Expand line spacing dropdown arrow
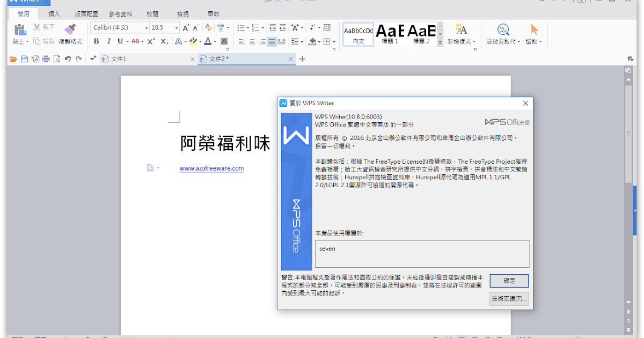 tap(302, 41)
